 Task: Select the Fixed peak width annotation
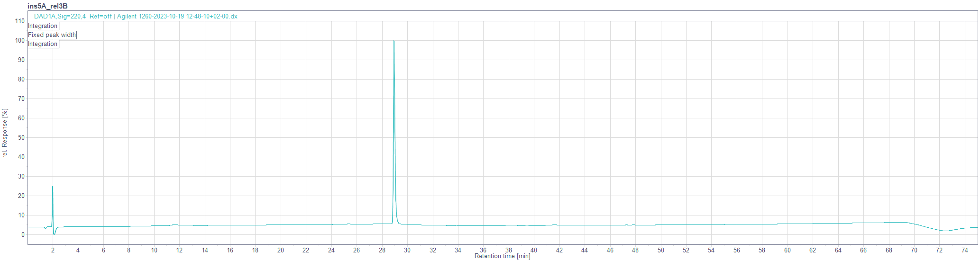pyautogui.click(x=52, y=35)
